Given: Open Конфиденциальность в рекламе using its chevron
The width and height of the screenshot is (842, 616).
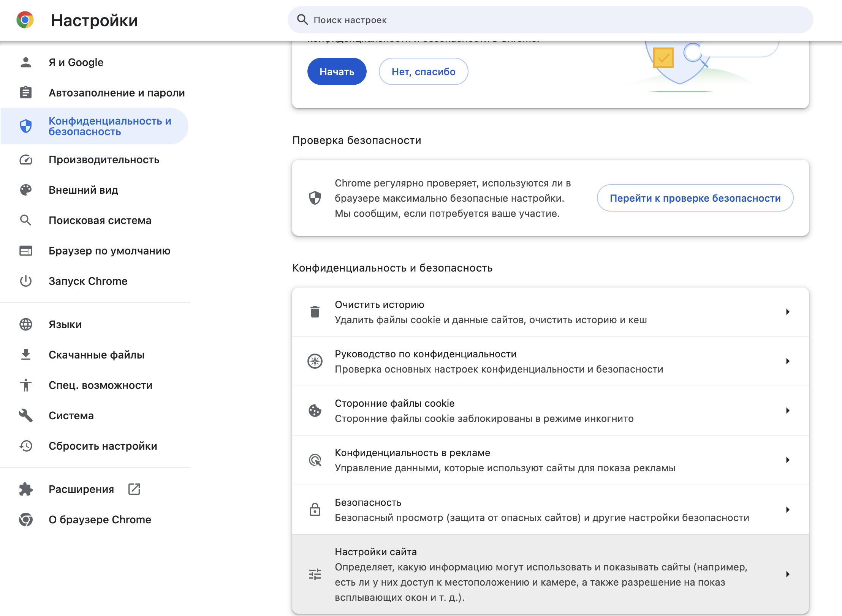Looking at the screenshot, I should (788, 460).
